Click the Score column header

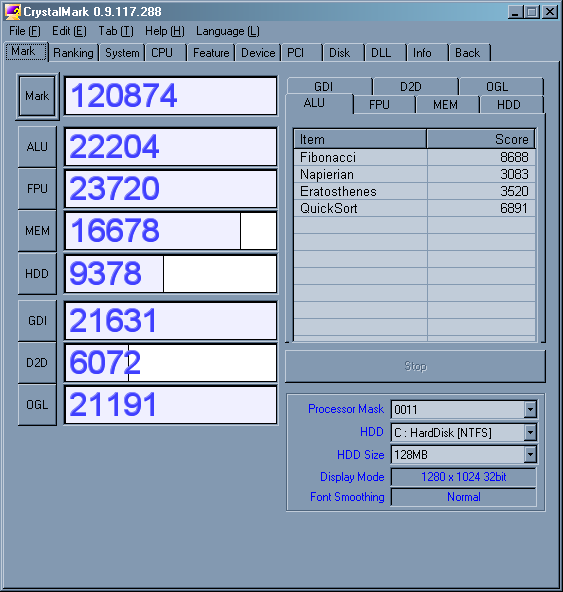tap(481, 139)
